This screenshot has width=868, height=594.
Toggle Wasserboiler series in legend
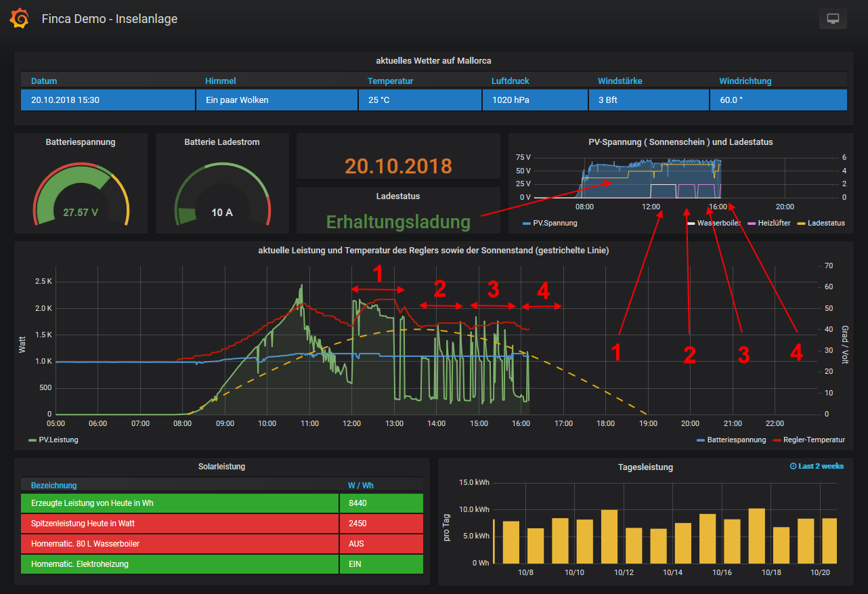click(719, 223)
